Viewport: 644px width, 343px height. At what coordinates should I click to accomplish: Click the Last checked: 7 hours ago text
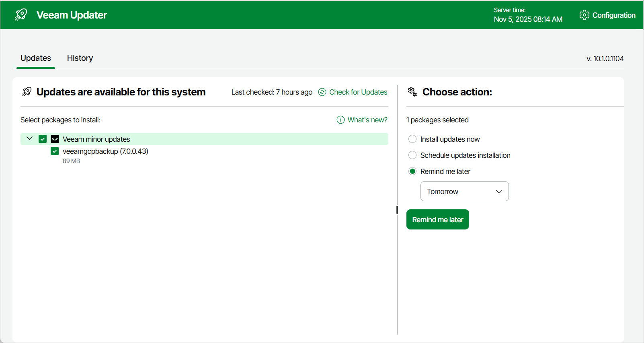coord(272,92)
